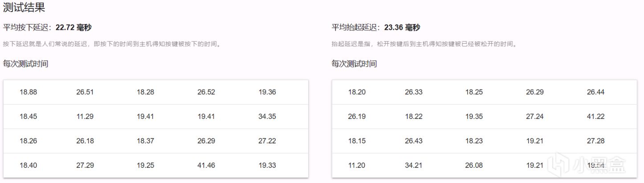Click the 41.46 press delay cell
Viewport: 644px width, 183px height.
pos(206,165)
